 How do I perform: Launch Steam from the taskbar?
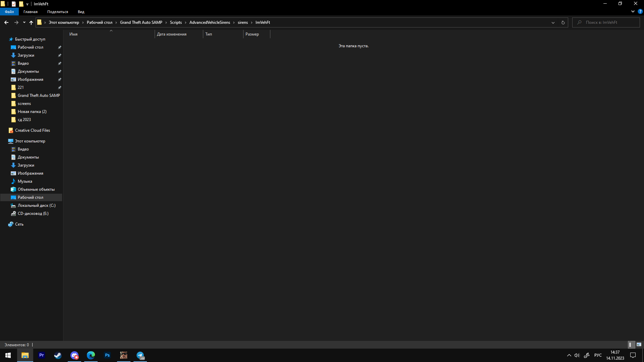pos(58,355)
